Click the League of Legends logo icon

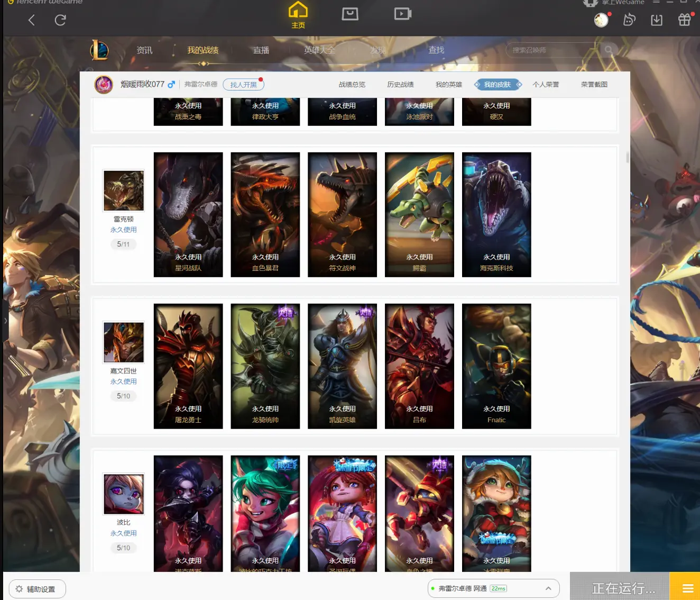coord(99,50)
